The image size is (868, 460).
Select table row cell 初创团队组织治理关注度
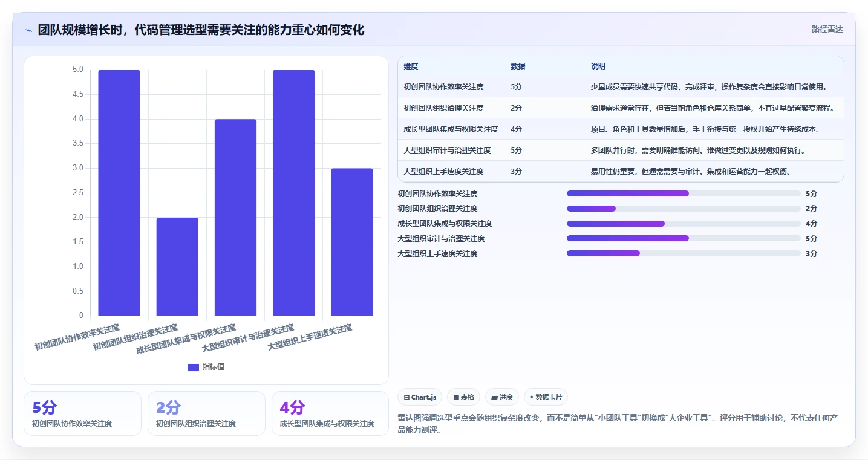point(443,108)
